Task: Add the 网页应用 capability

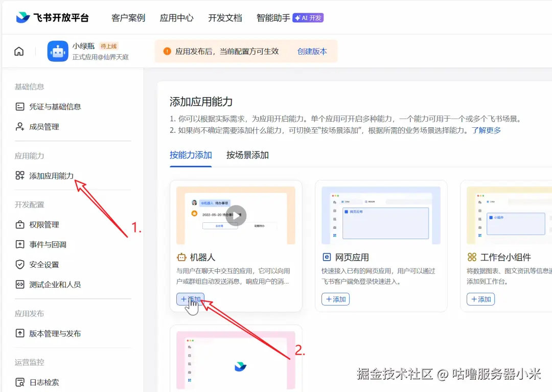Action: coord(335,299)
